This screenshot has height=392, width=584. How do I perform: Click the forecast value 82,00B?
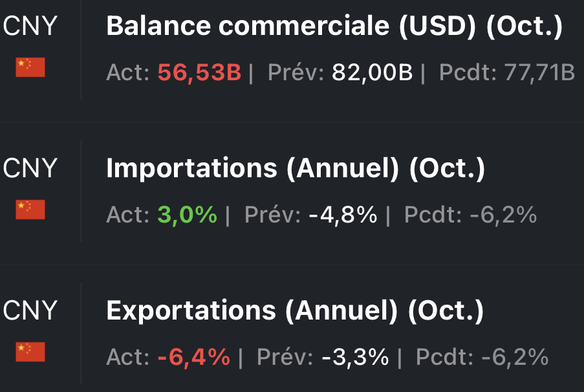372,72
